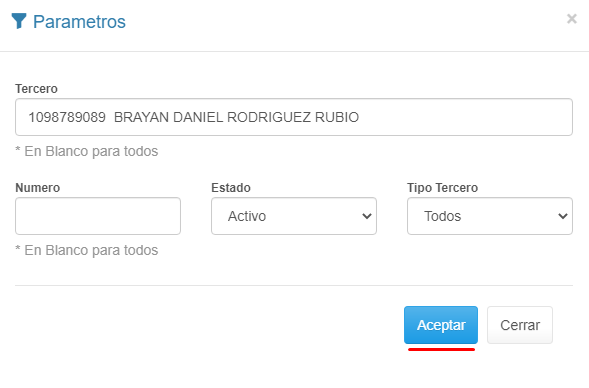Click the chevron arrow of the Estado select

367,216
